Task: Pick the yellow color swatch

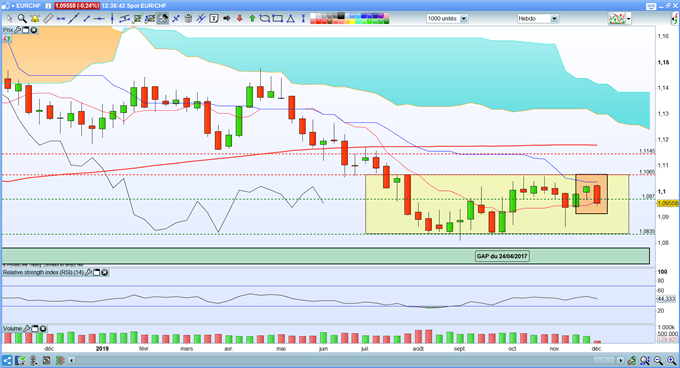Action: click(353, 21)
